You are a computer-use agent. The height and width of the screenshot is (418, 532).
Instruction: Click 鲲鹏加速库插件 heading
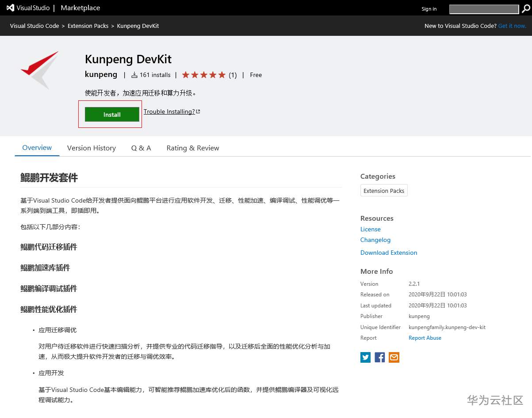[45, 268]
